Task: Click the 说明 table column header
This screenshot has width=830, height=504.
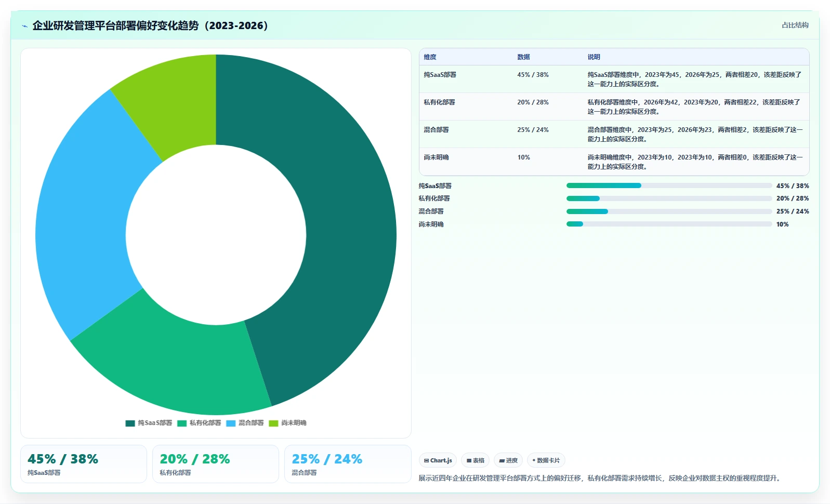Action: coord(594,57)
